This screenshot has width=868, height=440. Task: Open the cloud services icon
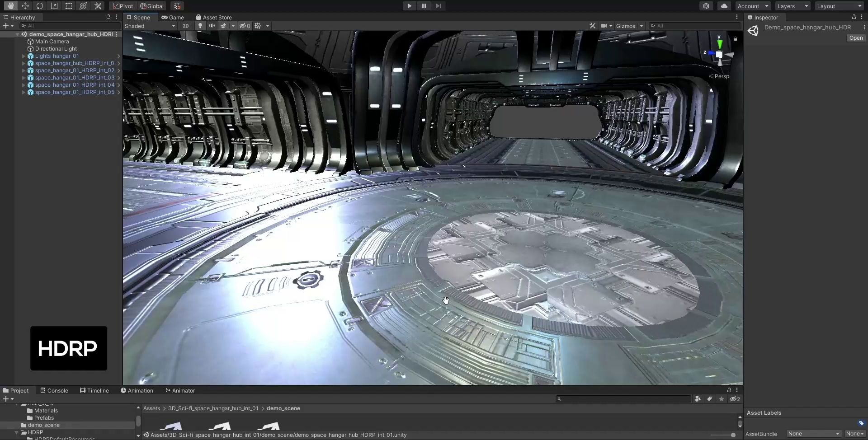point(724,6)
